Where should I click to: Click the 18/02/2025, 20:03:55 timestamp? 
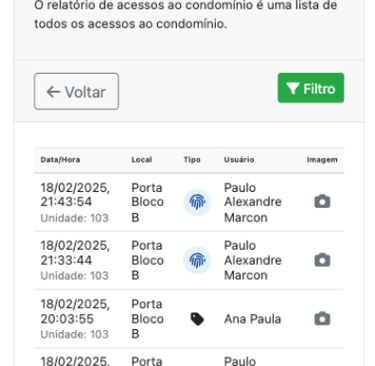(x=75, y=311)
